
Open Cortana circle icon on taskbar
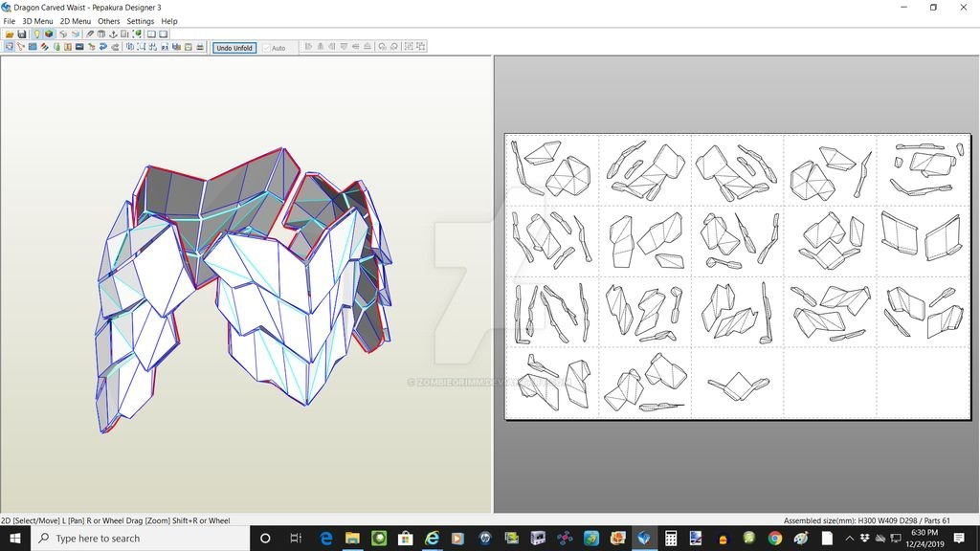click(265, 538)
